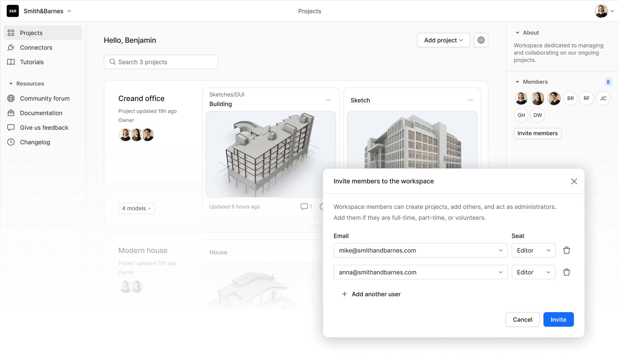The width and height of the screenshot is (619, 364).
Task: Collapse the Resources section
Action: point(11,84)
